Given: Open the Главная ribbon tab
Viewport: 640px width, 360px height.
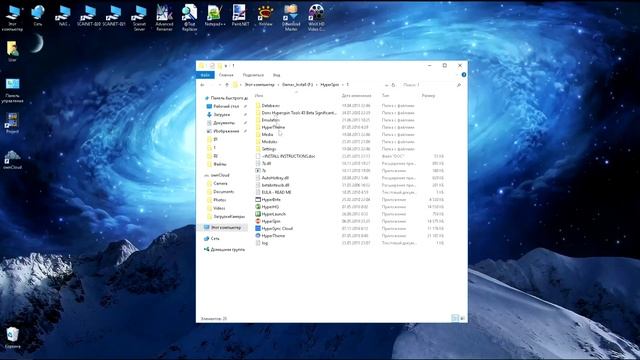Looking at the screenshot, I should pyautogui.click(x=226, y=75).
